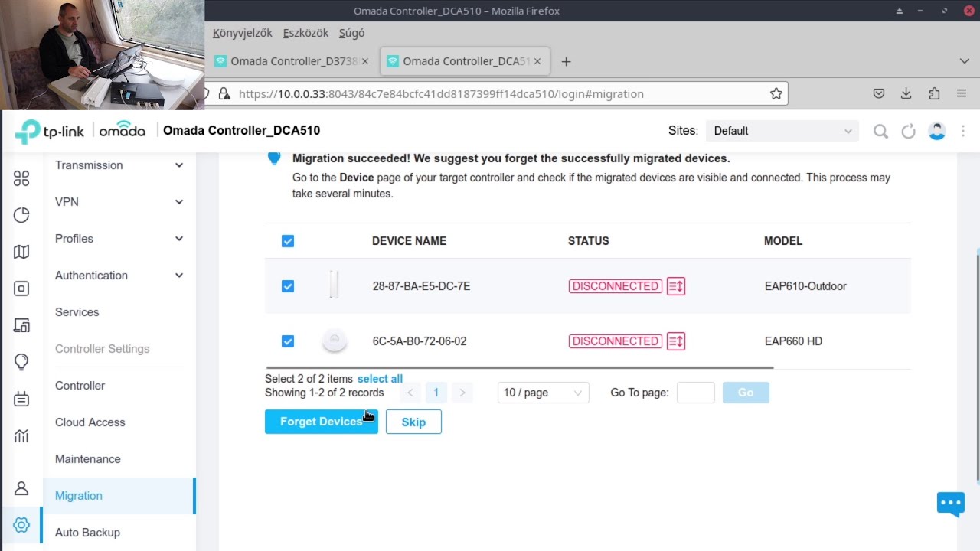Click the Omada search magnifier icon

[x=880, y=132]
